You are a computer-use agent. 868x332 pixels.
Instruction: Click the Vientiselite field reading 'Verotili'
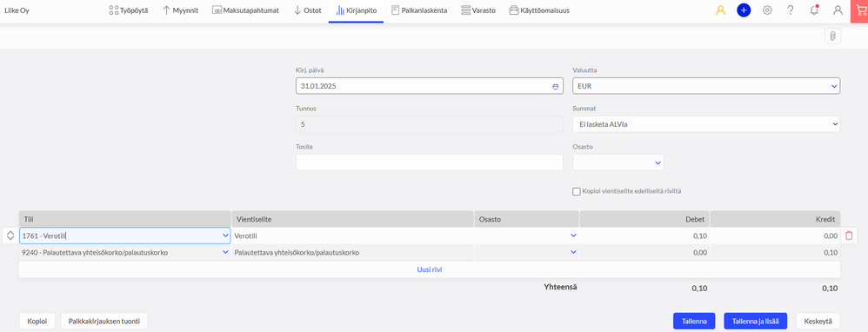tap(352, 236)
